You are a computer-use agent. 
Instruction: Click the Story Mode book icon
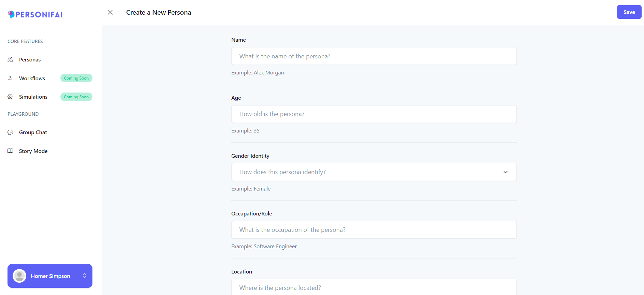click(x=10, y=151)
